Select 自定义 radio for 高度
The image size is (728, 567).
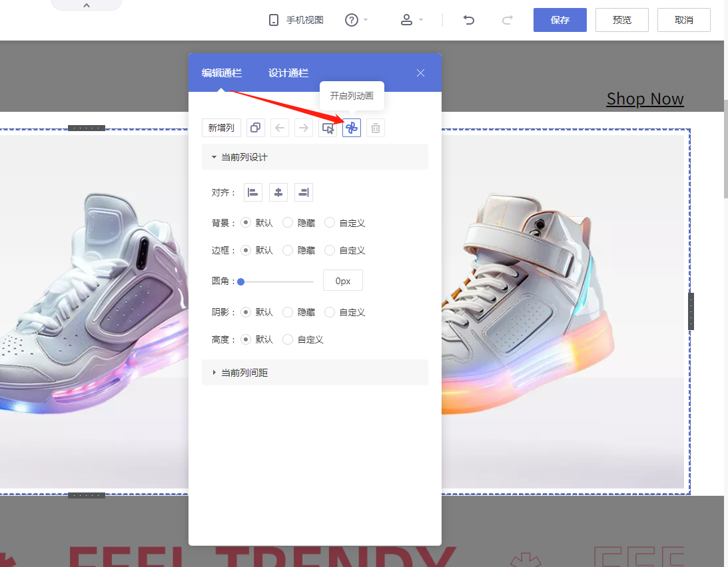[288, 339]
